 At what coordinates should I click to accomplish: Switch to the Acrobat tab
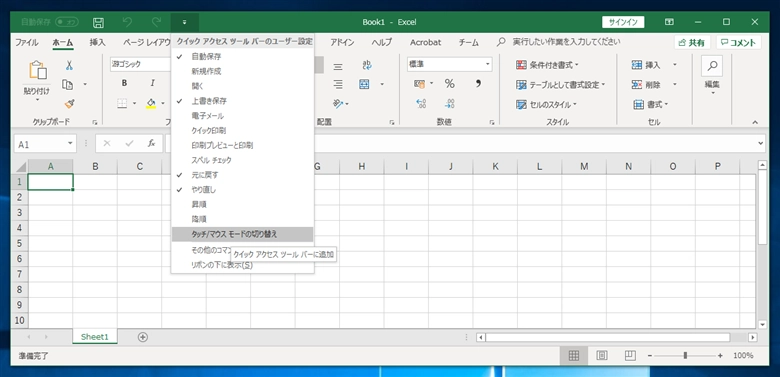click(x=425, y=42)
